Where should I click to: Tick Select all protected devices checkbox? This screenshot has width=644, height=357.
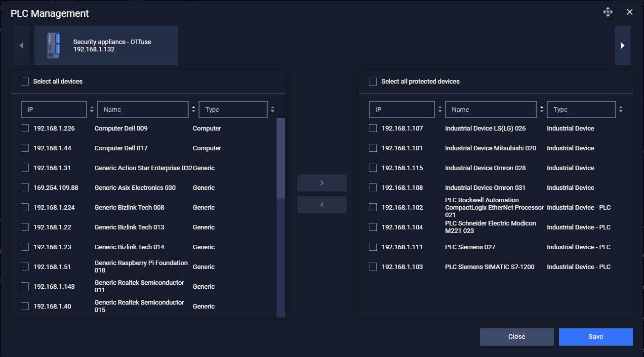373,82
